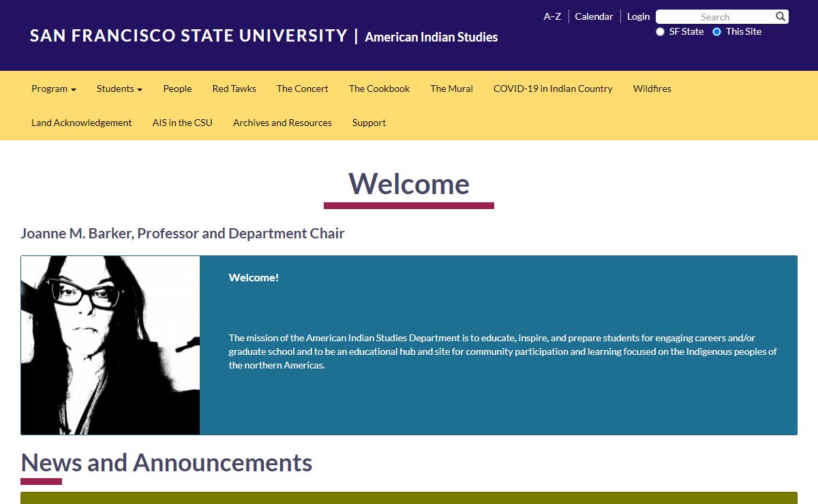Click the San Francisco State University title
Viewport: 818px width, 504px height.
click(189, 35)
